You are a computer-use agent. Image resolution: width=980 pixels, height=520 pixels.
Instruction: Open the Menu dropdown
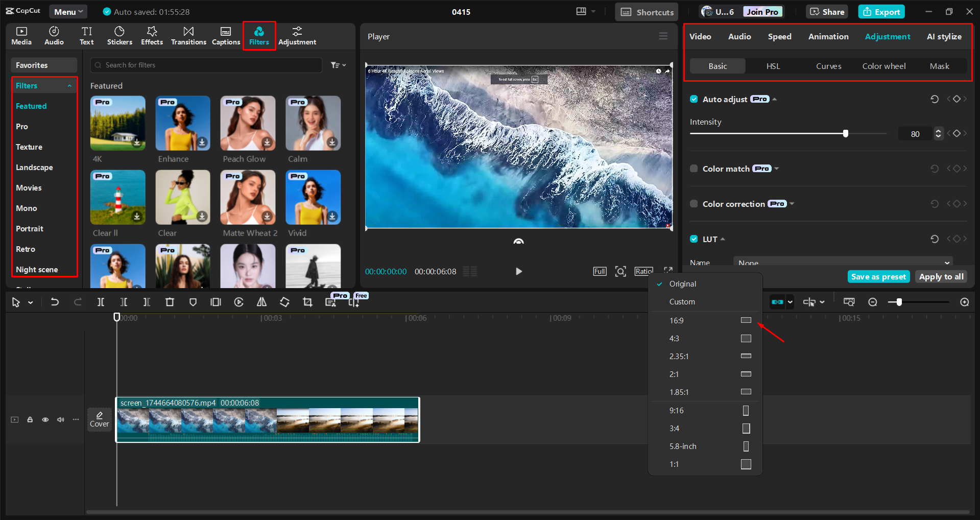pos(68,11)
